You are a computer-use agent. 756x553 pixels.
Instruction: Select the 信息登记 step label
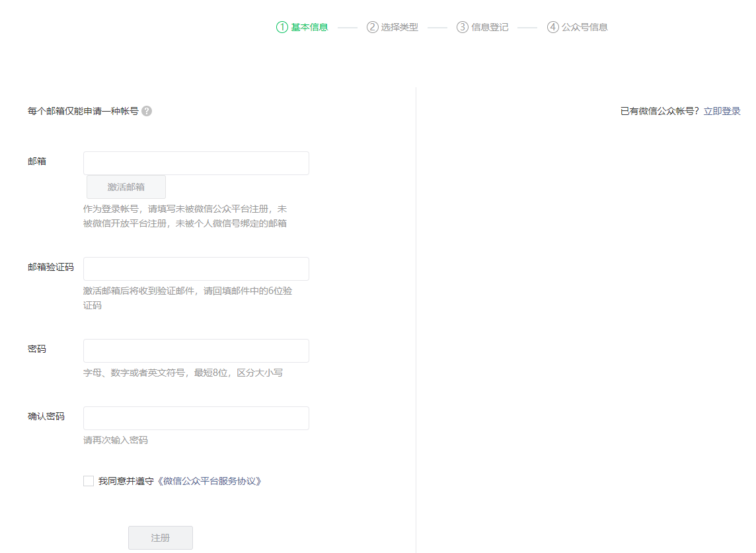490,27
